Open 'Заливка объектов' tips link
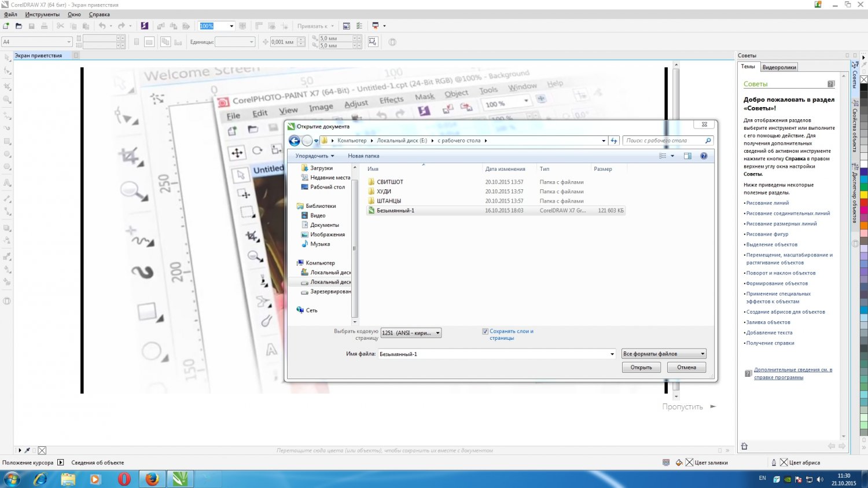868x488 pixels. click(768, 322)
